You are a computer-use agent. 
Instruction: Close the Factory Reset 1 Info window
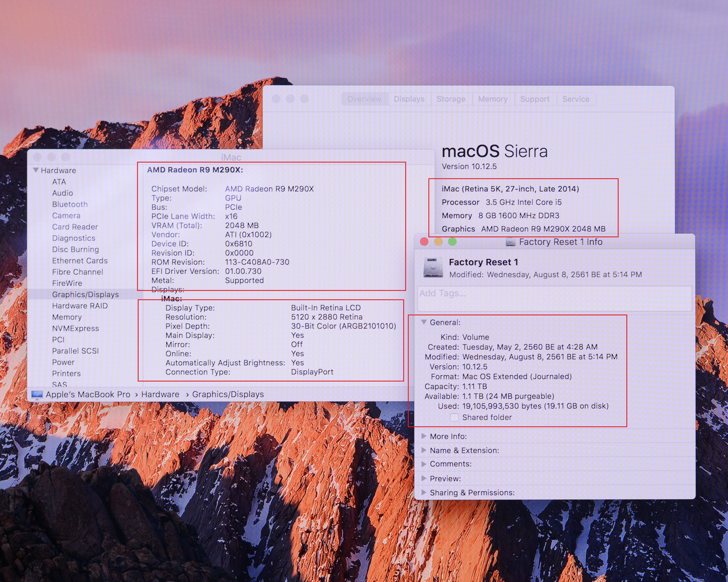pos(424,242)
